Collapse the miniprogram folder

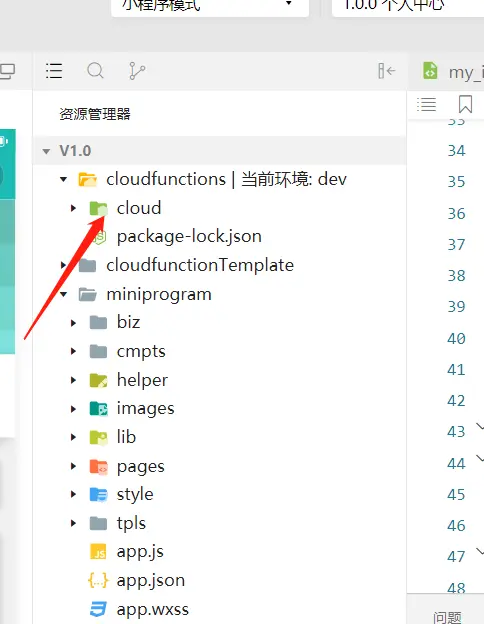(63, 294)
